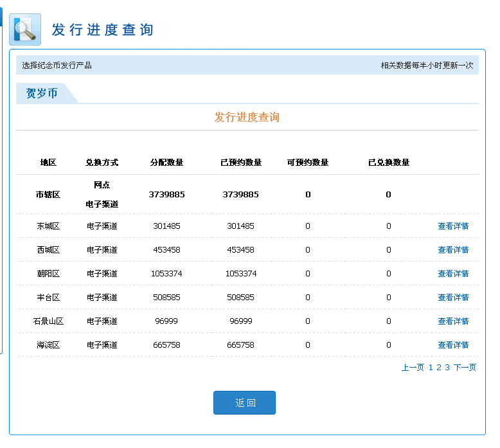Click the magnifier document icon in header
Image resolution: width=500 pixels, height=448 pixels.
(x=25, y=30)
